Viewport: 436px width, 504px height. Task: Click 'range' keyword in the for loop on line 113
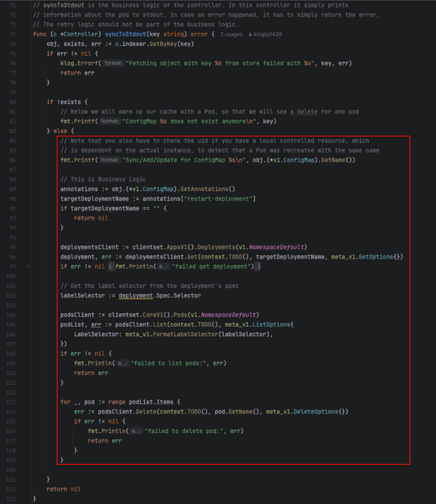click(x=117, y=402)
